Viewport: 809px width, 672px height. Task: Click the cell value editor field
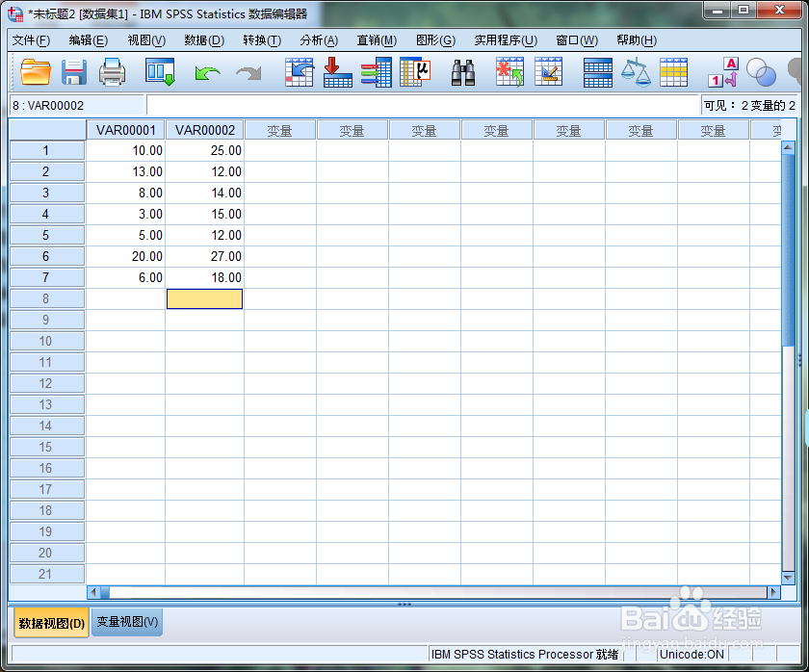click(423, 105)
